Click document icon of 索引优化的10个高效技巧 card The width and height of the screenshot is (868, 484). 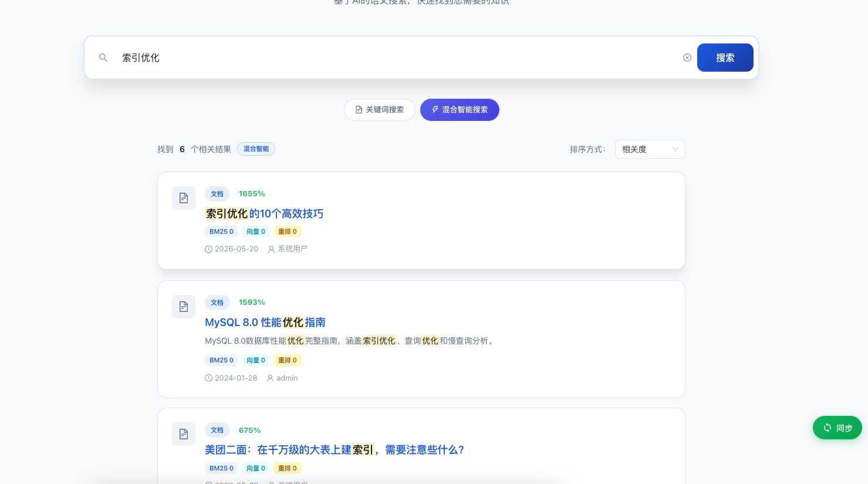184,198
